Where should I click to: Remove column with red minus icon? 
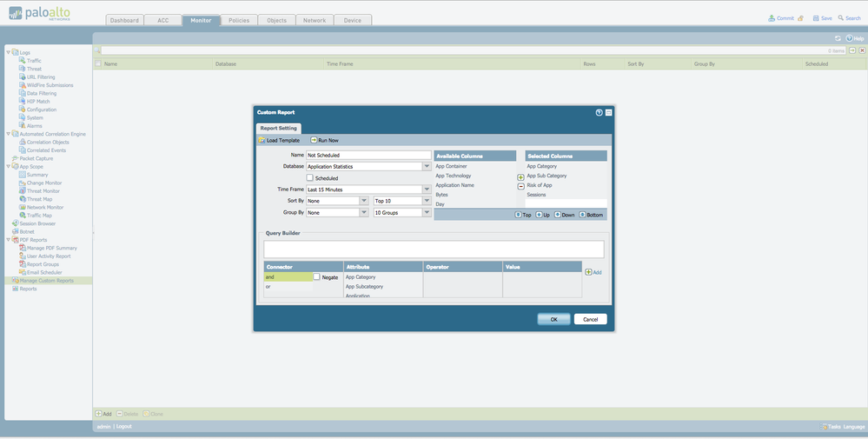(x=521, y=187)
